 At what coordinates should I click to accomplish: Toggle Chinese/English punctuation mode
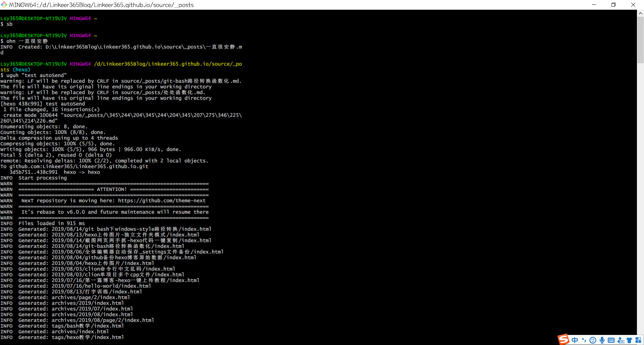tap(584, 340)
